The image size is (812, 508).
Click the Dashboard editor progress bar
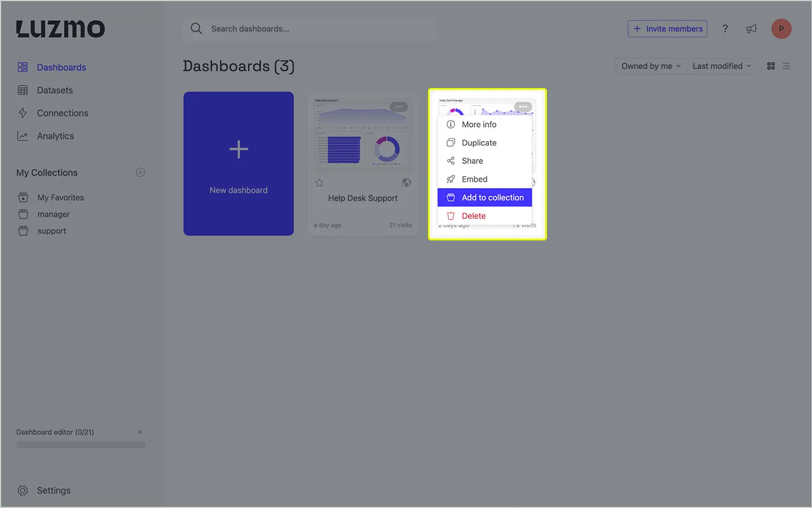point(81,445)
